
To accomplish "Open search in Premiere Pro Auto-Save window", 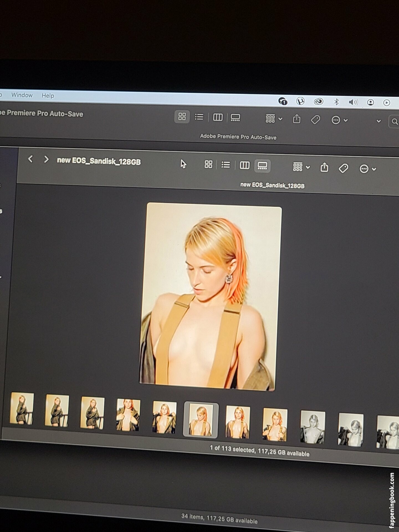I will [x=394, y=121].
